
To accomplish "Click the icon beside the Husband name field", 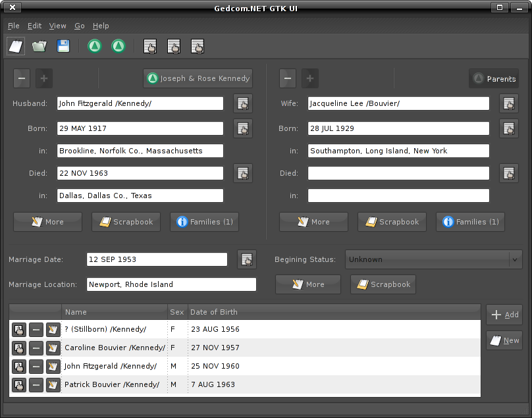I will 243,103.
